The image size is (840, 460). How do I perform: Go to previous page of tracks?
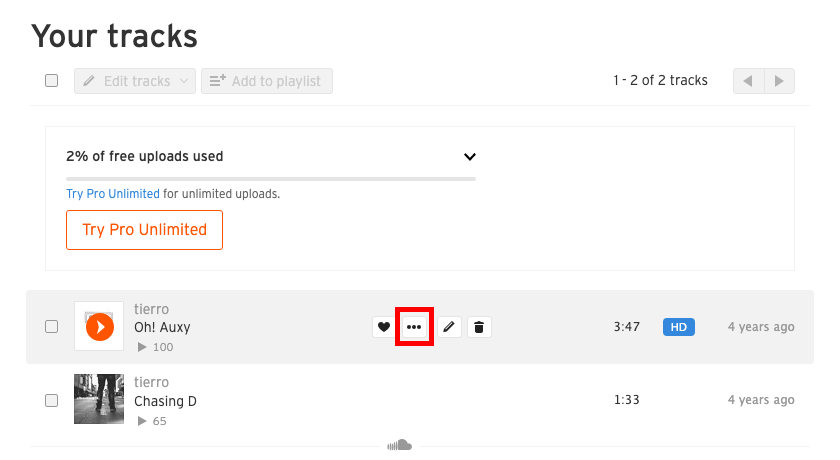[746, 81]
